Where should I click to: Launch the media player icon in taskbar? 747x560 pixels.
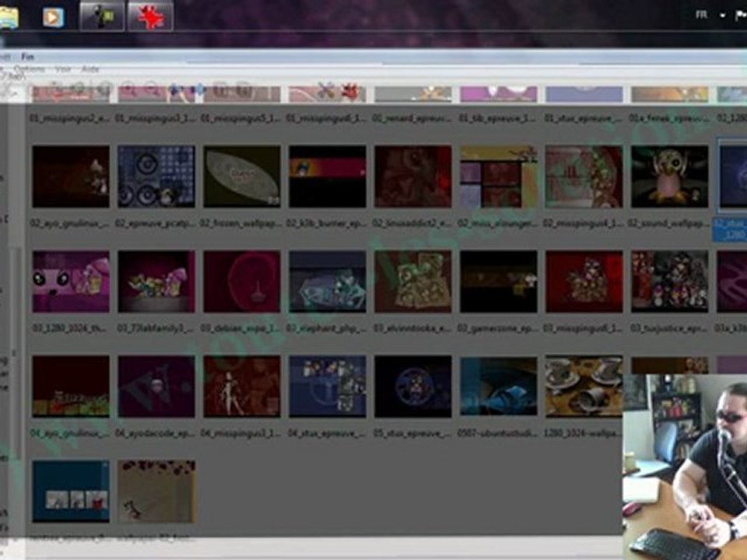53,18
